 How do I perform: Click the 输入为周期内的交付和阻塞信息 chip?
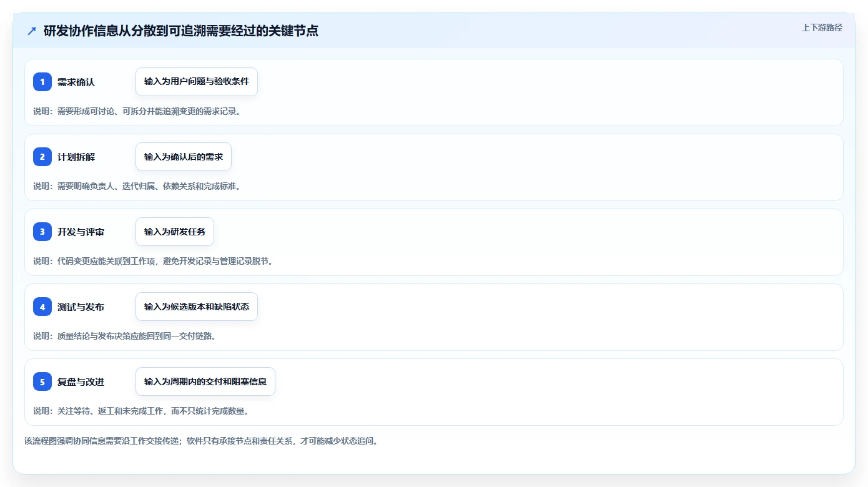205,381
